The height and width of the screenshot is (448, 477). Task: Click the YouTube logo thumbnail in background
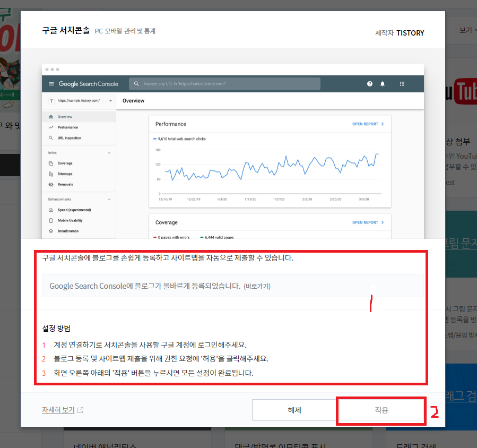461,91
